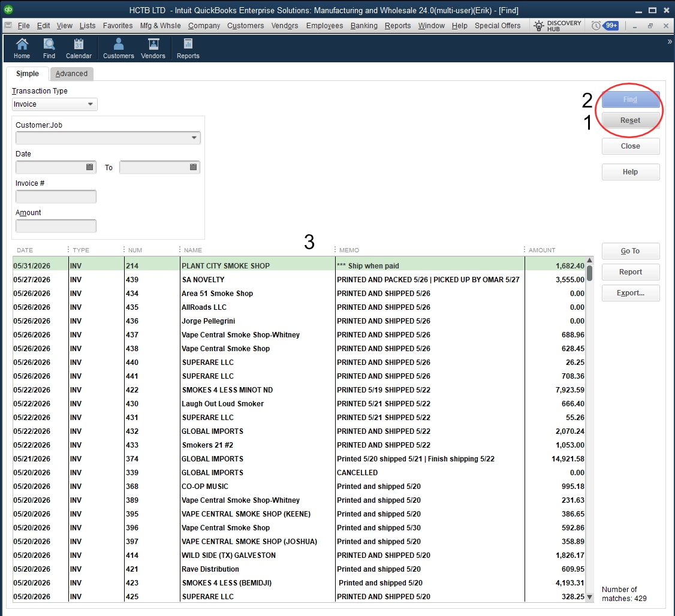Open the Edit menu
The height and width of the screenshot is (616, 675).
pos(43,26)
